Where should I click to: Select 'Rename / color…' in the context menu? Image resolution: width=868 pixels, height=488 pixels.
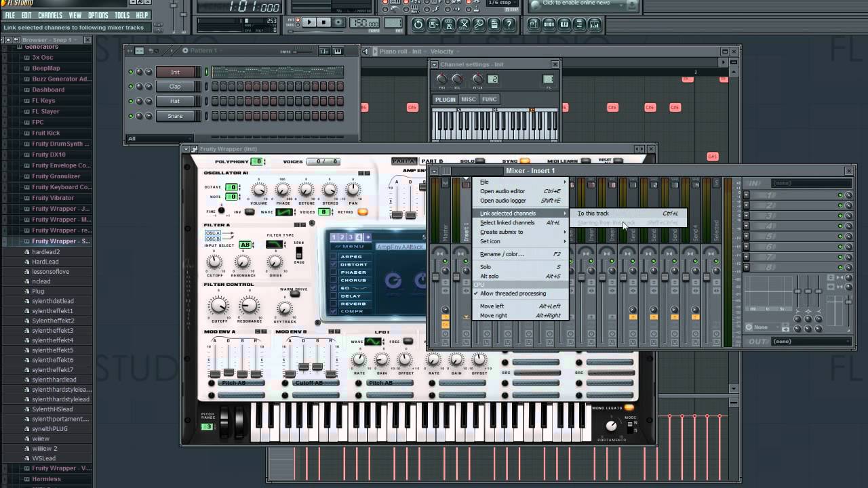[x=520, y=254]
